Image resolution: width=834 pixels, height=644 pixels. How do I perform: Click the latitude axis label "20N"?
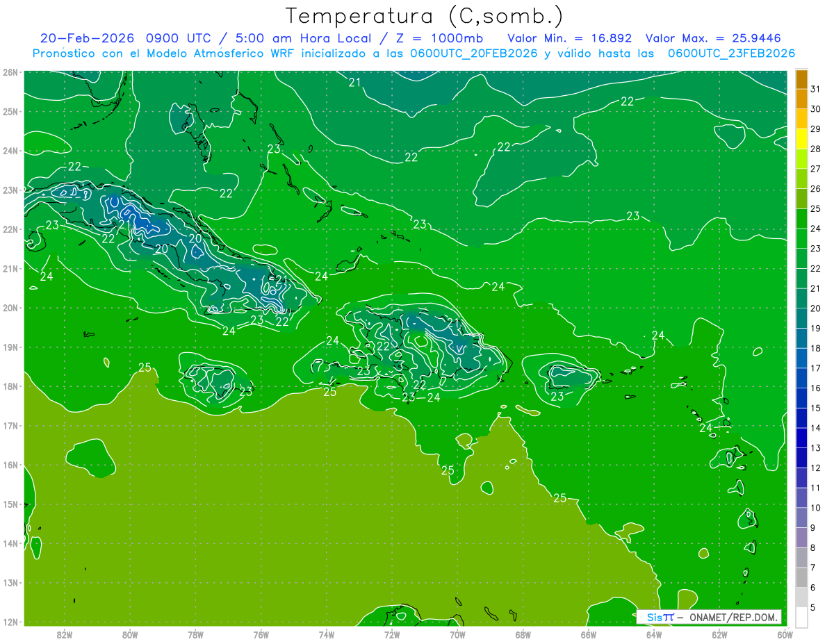(10, 308)
